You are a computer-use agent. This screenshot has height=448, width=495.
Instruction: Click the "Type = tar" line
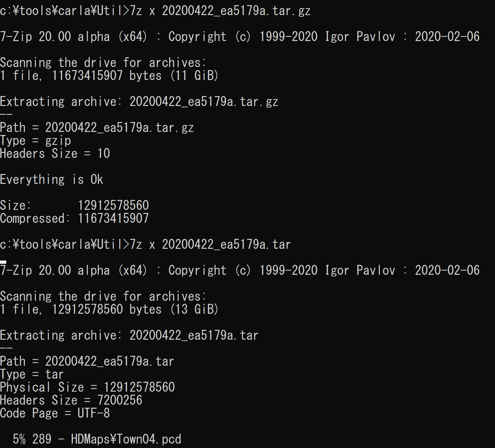pyautogui.click(x=32, y=374)
